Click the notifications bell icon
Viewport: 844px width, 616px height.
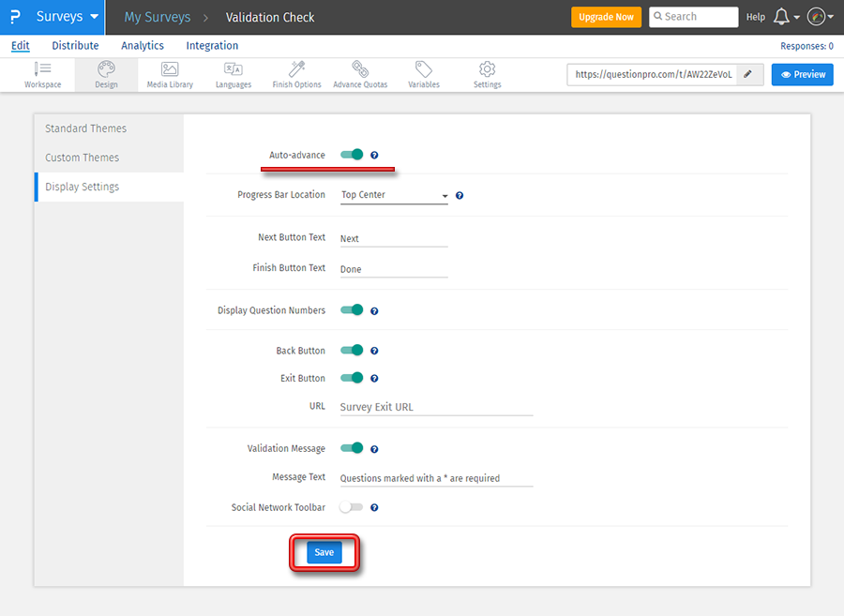coord(781,17)
